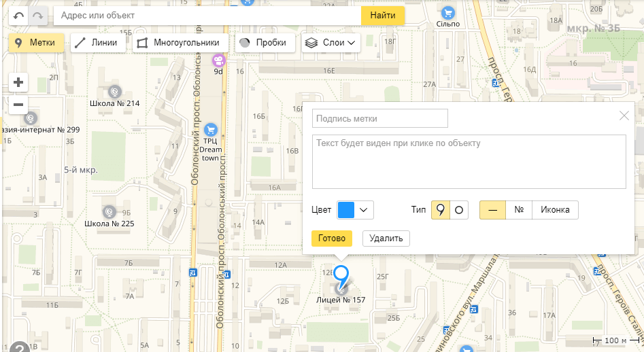
Task: Click the undo arrow icon
Action: click(x=18, y=15)
